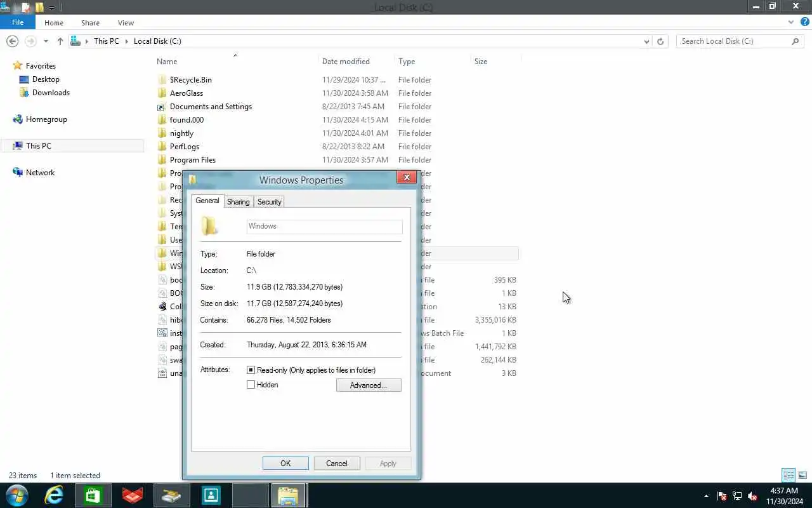Viewport: 812px width, 508px height.
Task: Open the Start button
Action: (x=16, y=495)
